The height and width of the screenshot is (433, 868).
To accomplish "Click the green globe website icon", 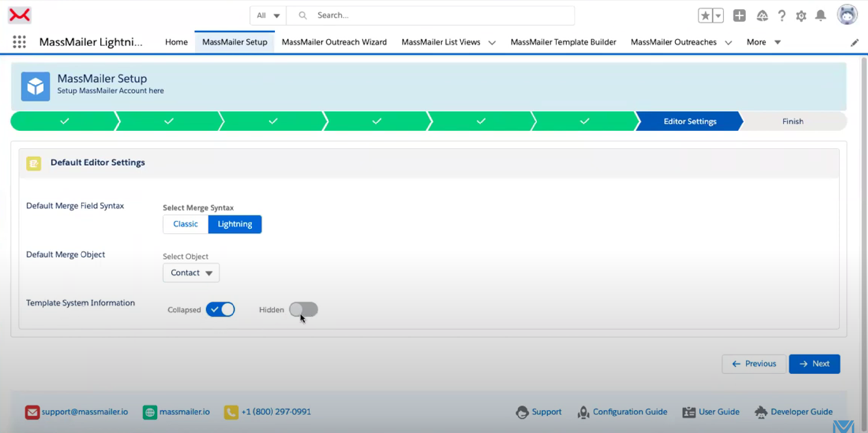I will (x=150, y=412).
